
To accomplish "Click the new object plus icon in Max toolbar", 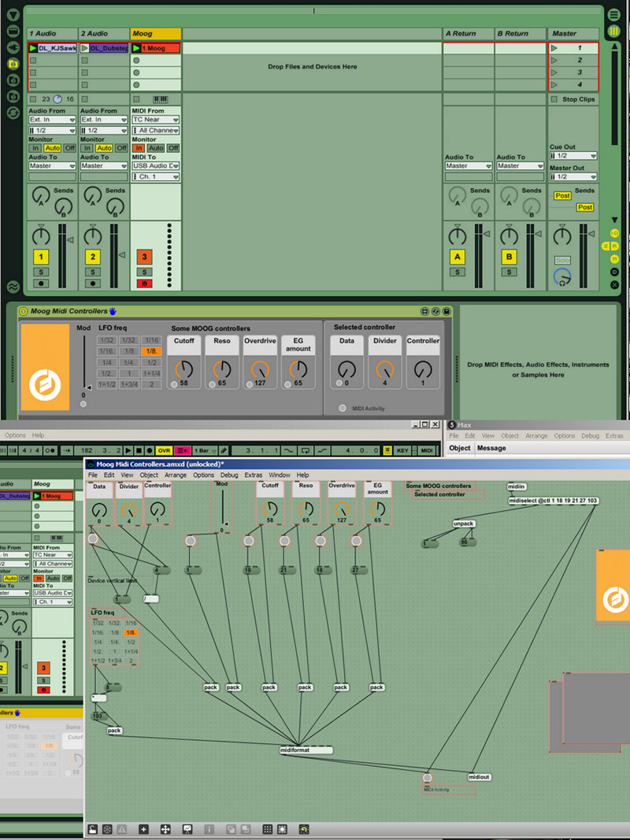I will (143, 829).
